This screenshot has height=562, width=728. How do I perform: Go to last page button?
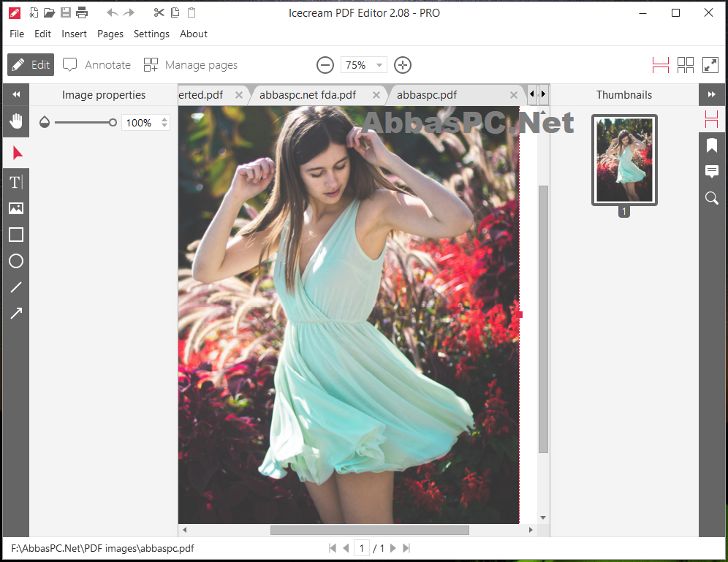(406, 549)
